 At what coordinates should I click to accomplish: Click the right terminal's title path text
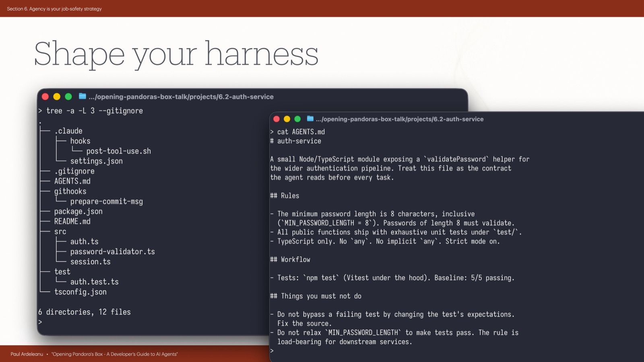click(x=400, y=119)
